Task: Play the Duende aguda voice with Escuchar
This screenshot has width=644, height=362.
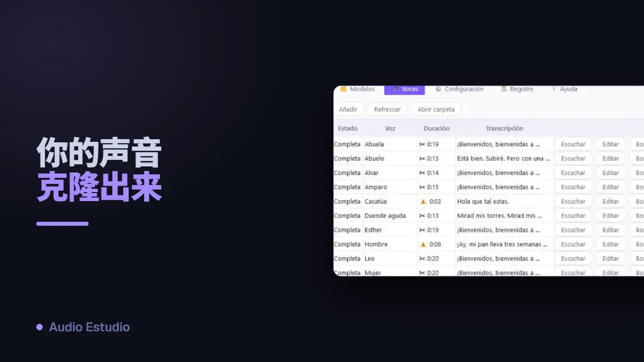Action: pos(573,216)
